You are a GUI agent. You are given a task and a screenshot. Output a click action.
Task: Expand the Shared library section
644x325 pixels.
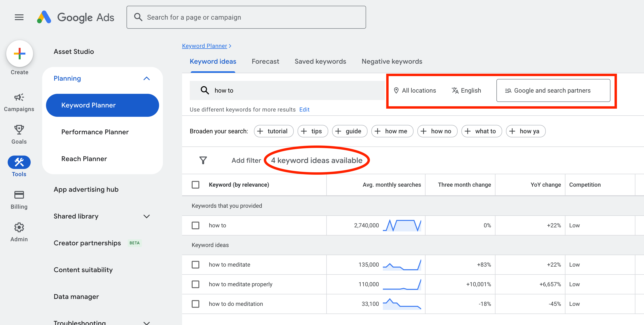coord(146,216)
